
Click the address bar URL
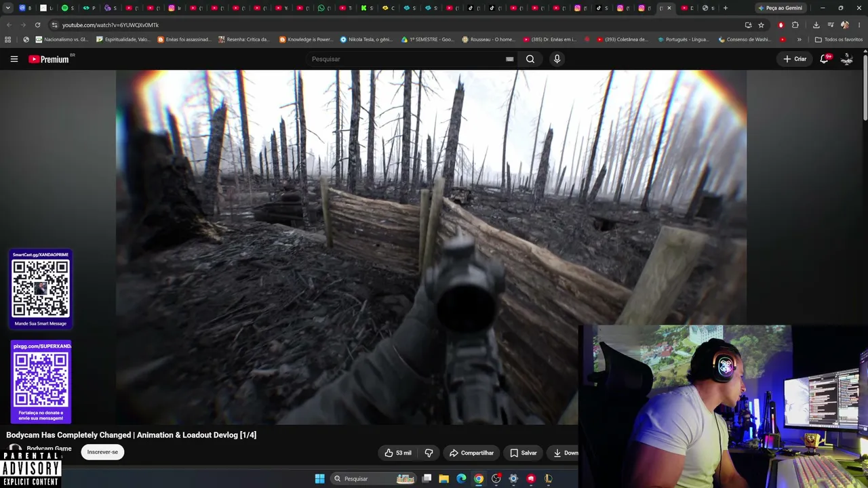tap(111, 25)
